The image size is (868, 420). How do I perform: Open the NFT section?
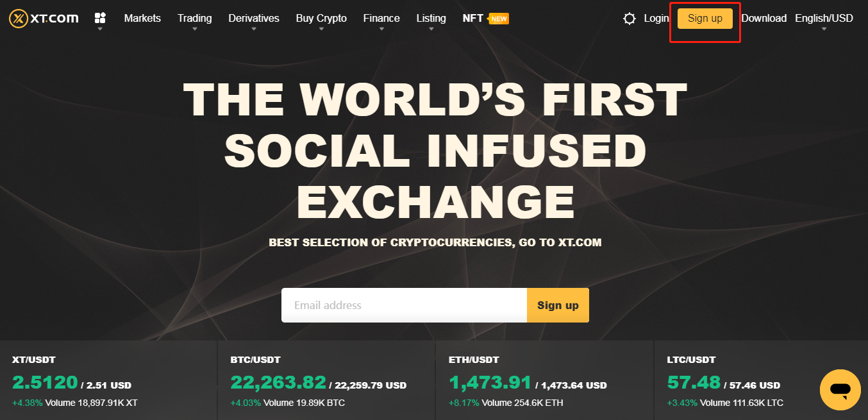click(472, 18)
